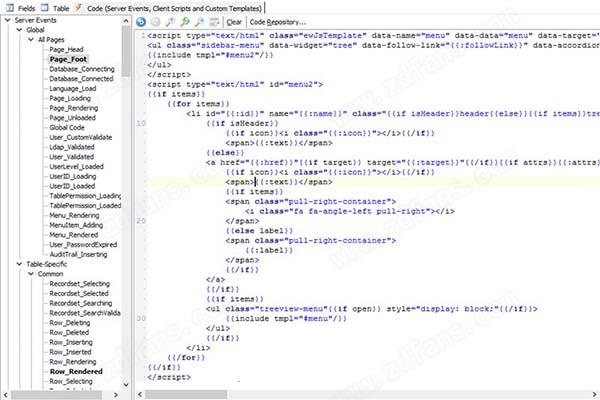Select the Recordset_SearchValidated event

pyautogui.click(x=85, y=313)
